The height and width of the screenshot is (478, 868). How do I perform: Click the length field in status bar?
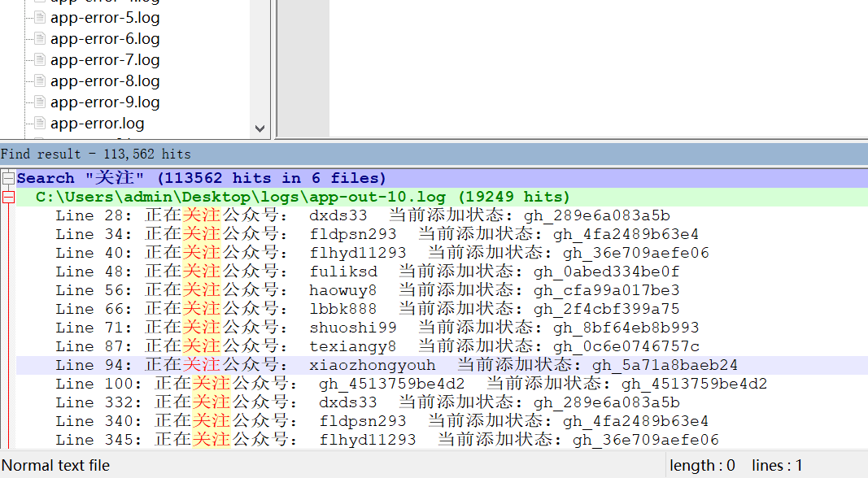click(x=703, y=466)
